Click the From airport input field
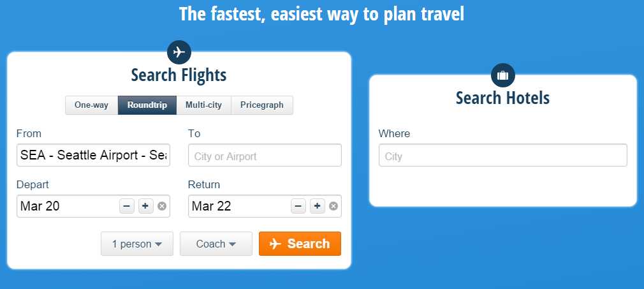Image resolution: width=644 pixels, height=289 pixels. click(93, 155)
